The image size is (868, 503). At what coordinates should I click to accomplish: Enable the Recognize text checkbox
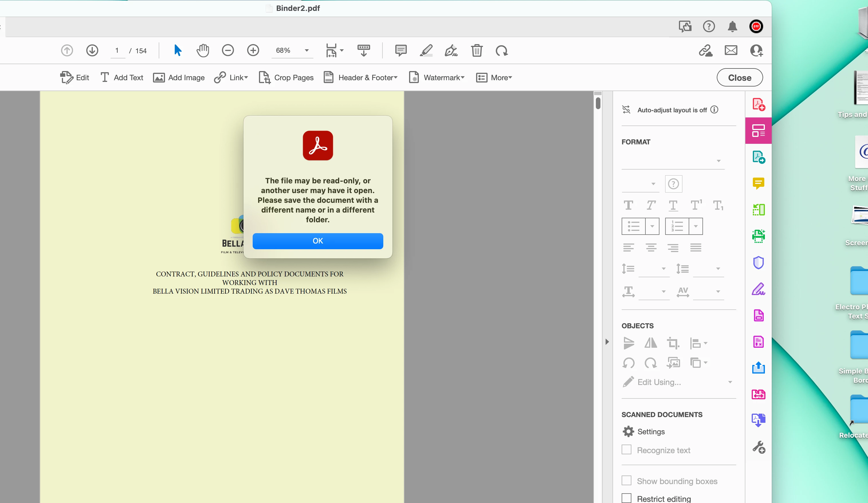(627, 450)
